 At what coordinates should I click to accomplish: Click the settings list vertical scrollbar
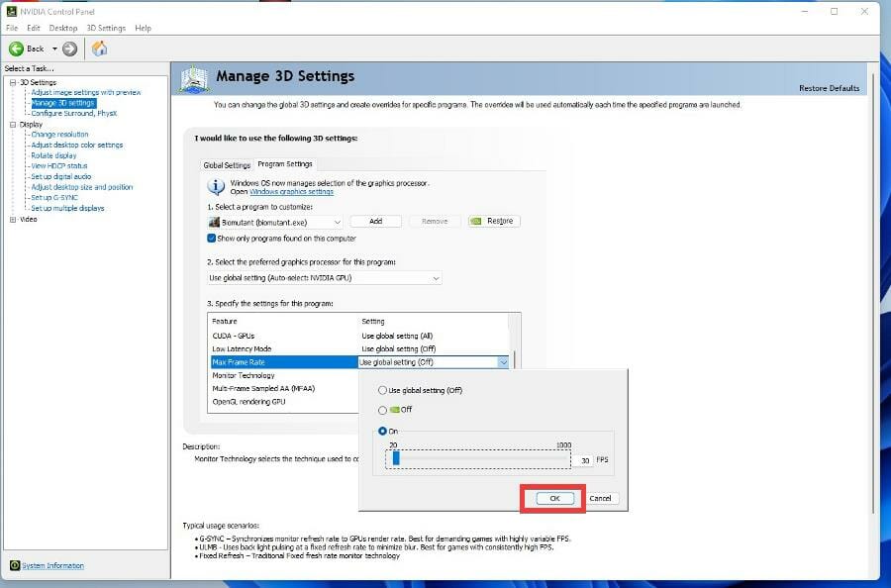click(x=514, y=359)
